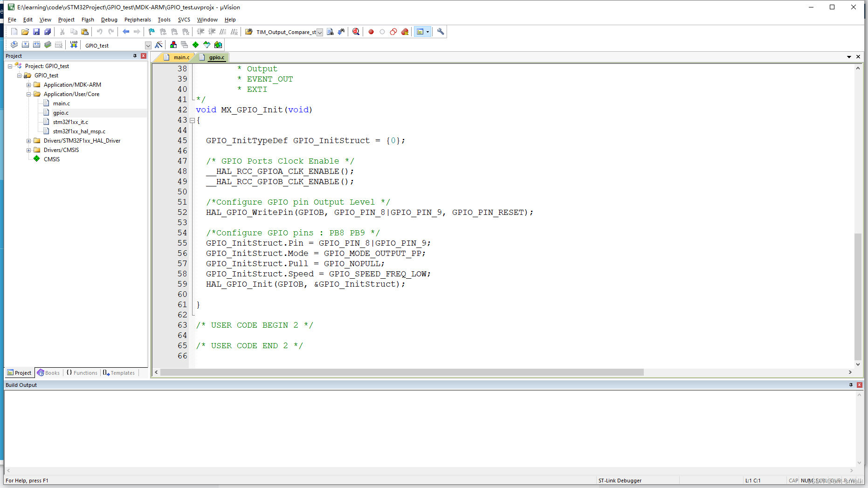Start a Debug session with the magnifier icon
This screenshot has height=488, width=868.
click(356, 32)
